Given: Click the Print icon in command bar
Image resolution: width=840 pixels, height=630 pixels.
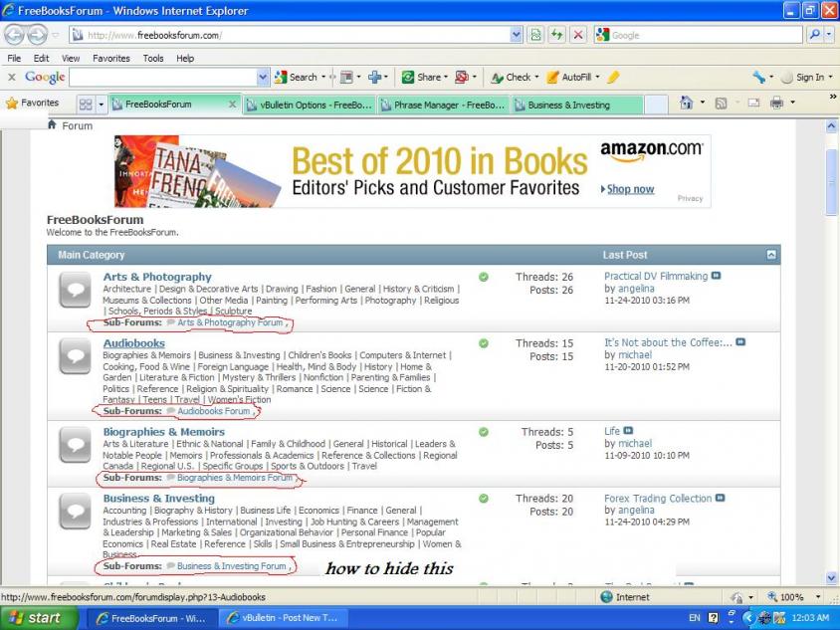Looking at the screenshot, I should click(x=776, y=103).
